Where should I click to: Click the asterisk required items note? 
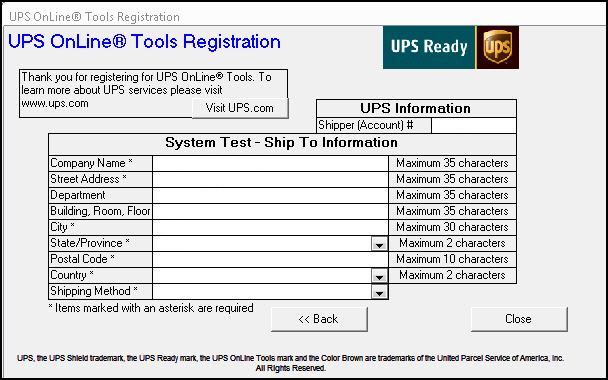point(151,308)
